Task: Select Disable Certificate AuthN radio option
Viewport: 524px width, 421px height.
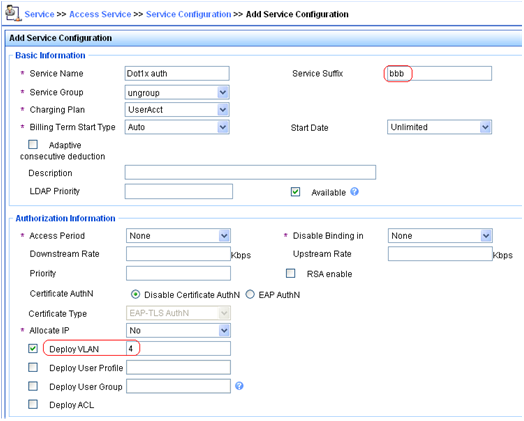Action: tap(135, 294)
